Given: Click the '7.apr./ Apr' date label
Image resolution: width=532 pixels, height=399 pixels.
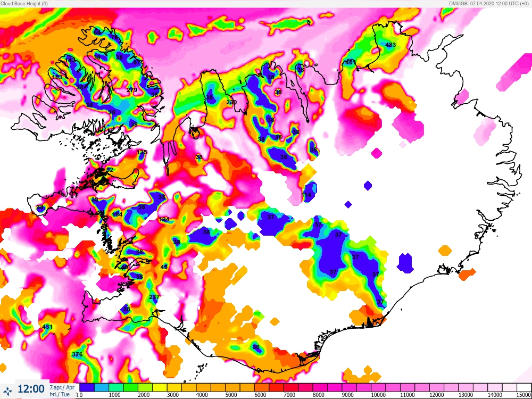Looking at the screenshot, I should coord(62,387).
